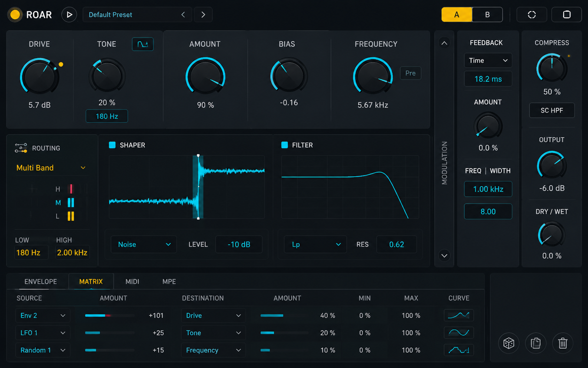Click the ROAR power logo icon

pos(15,15)
